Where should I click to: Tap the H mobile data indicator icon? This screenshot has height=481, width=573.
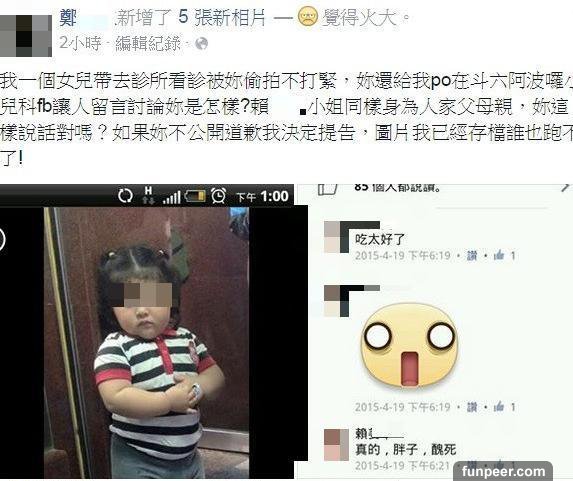(148, 195)
